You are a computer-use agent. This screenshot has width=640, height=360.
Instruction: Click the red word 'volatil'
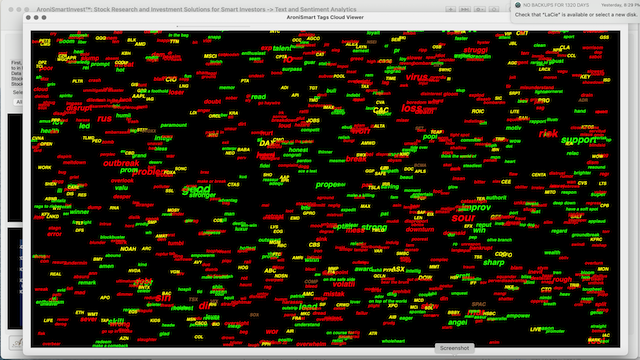pyautogui.click(x=343, y=284)
